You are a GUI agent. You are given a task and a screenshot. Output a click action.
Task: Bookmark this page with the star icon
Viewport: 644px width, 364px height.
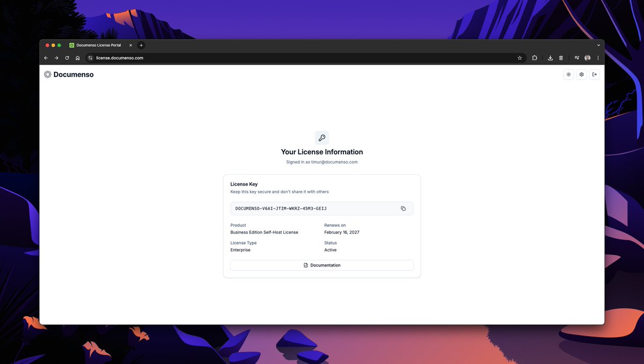(519, 58)
